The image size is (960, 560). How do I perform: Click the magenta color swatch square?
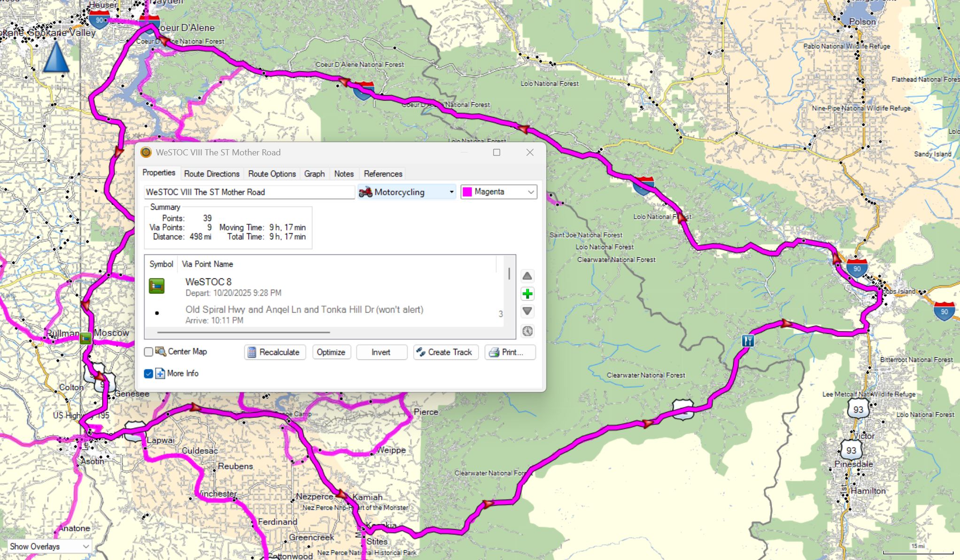(x=467, y=192)
